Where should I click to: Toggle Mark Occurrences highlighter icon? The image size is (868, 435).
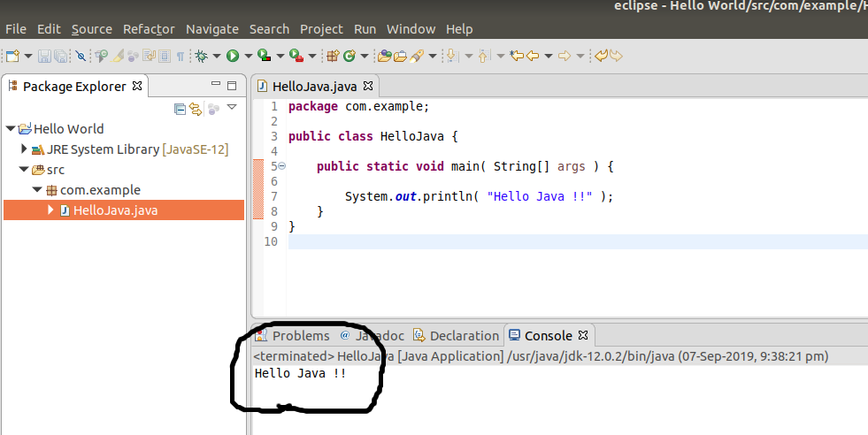(118, 56)
